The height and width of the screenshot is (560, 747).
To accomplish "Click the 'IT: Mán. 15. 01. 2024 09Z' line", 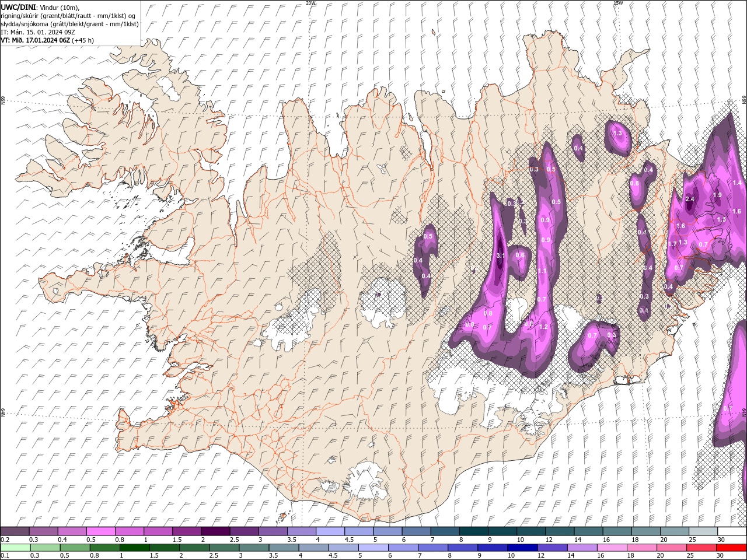I will [x=37, y=32].
